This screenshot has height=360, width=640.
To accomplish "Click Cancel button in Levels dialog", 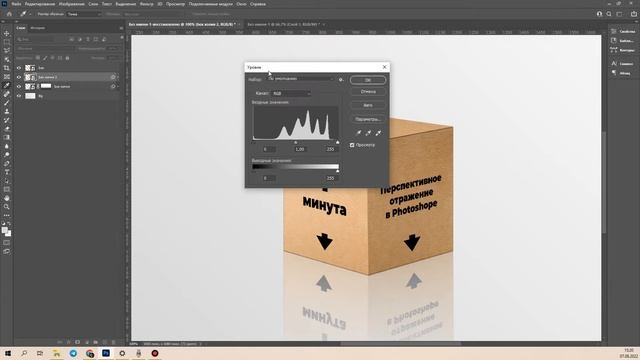I will point(368,92).
